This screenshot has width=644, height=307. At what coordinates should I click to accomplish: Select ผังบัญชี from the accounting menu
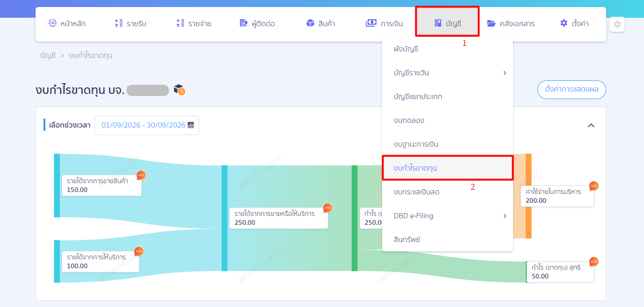tap(448, 49)
